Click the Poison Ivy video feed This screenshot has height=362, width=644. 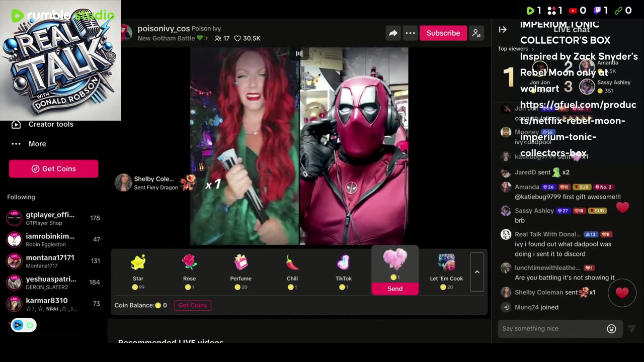pos(245,146)
